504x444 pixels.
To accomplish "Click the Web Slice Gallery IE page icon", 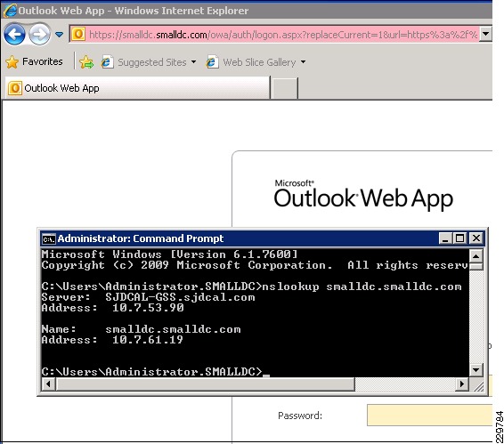I will [212, 61].
